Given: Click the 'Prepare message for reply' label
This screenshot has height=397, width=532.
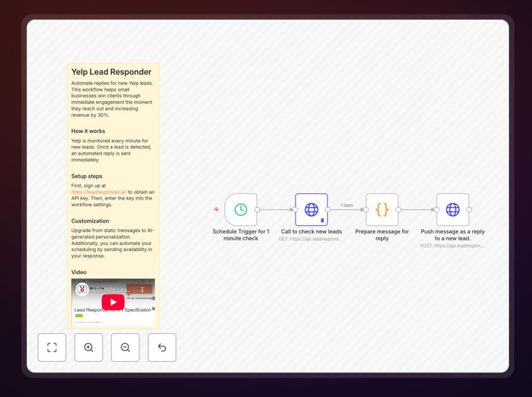Looking at the screenshot, I should pos(382,235).
